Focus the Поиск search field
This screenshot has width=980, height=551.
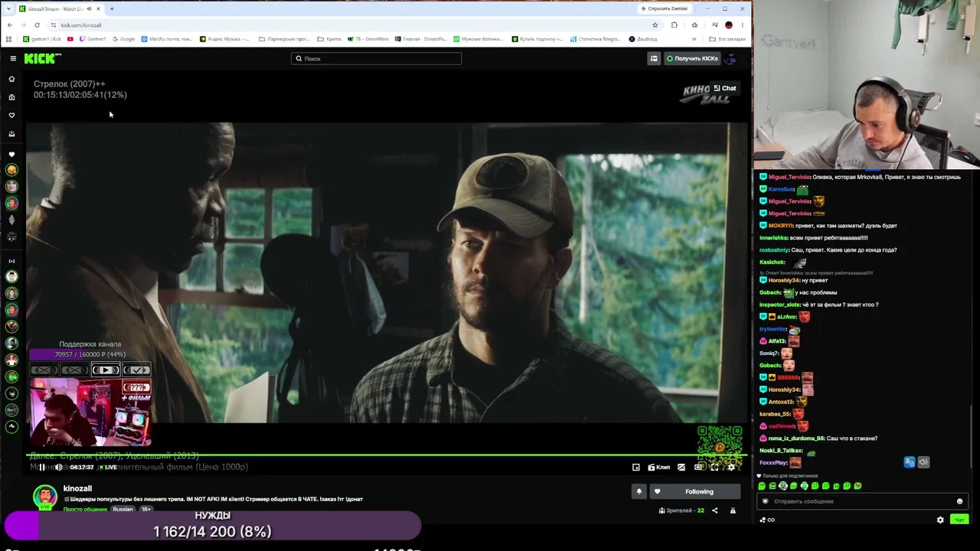(376, 58)
